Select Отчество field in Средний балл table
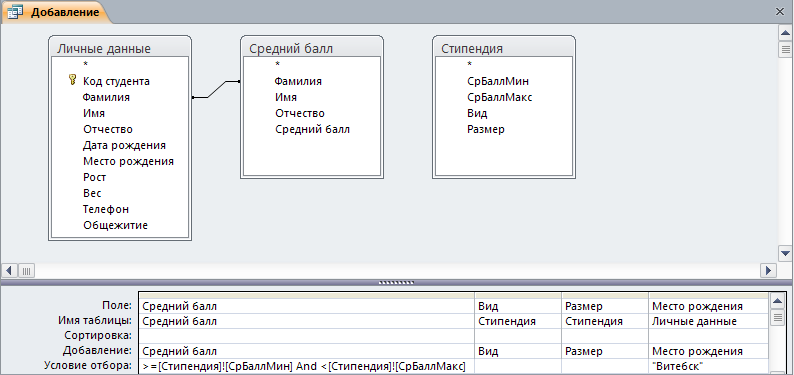Screen dimensions: 794x375 pyautogui.click(x=300, y=113)
